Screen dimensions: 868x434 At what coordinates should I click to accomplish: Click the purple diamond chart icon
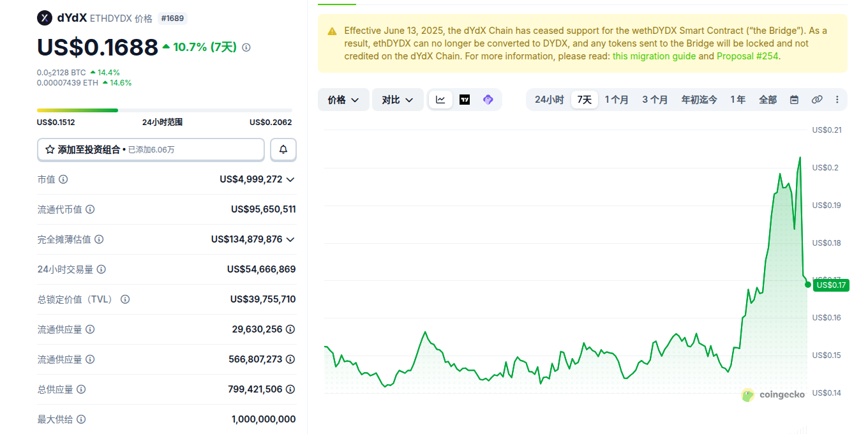[488, 100]
